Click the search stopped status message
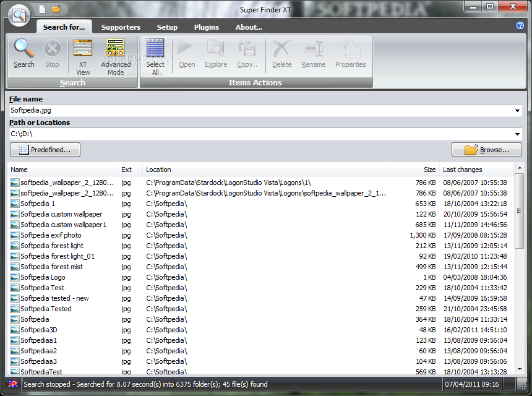The image size is (532, 396). point(145,384)
